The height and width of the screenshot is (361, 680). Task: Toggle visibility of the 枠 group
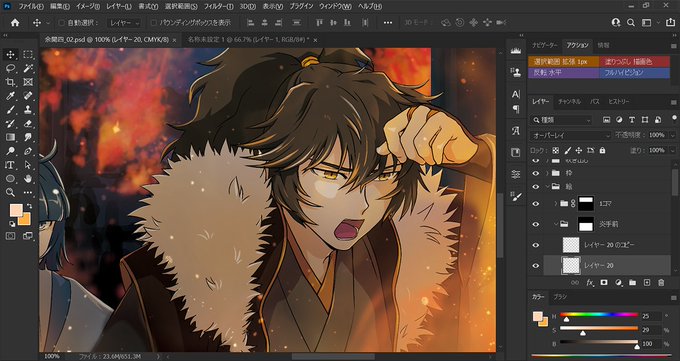pyautogui.click(x=536, y=173)
